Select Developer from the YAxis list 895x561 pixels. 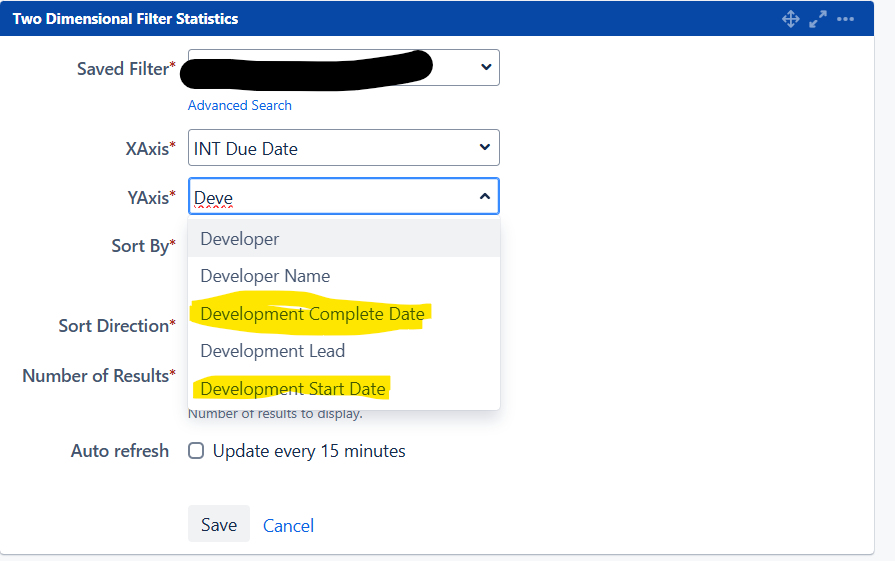pos(344,239)
